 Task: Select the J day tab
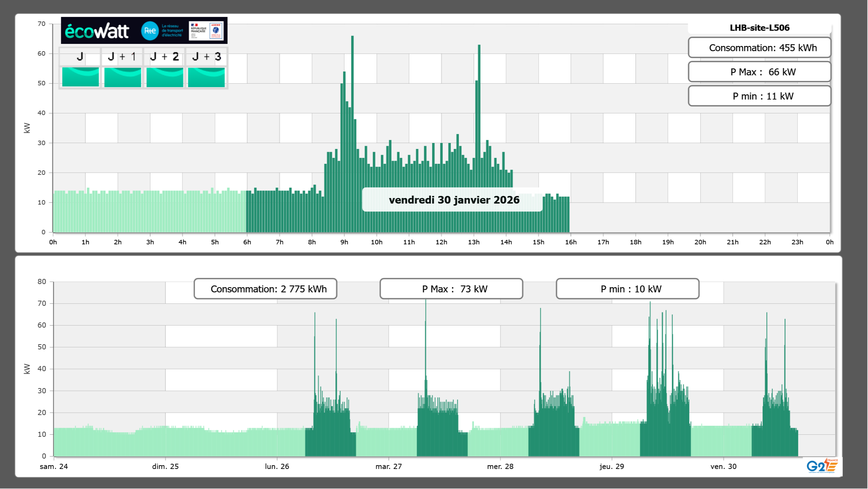point(80,57)
